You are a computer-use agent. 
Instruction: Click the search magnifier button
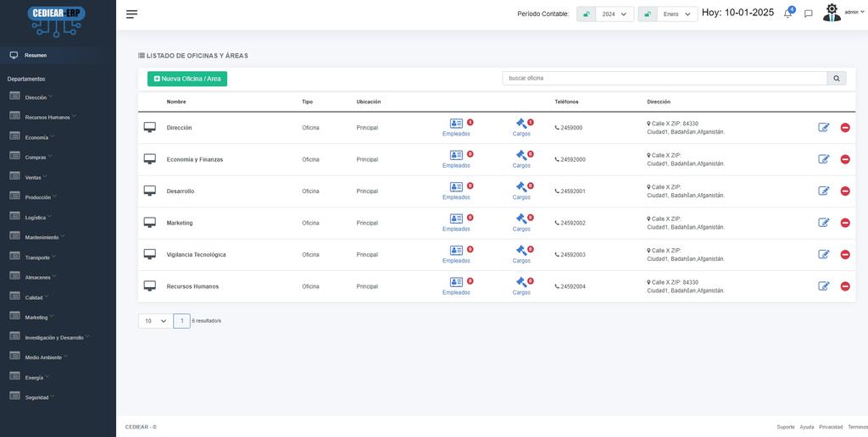pos(837,79)
